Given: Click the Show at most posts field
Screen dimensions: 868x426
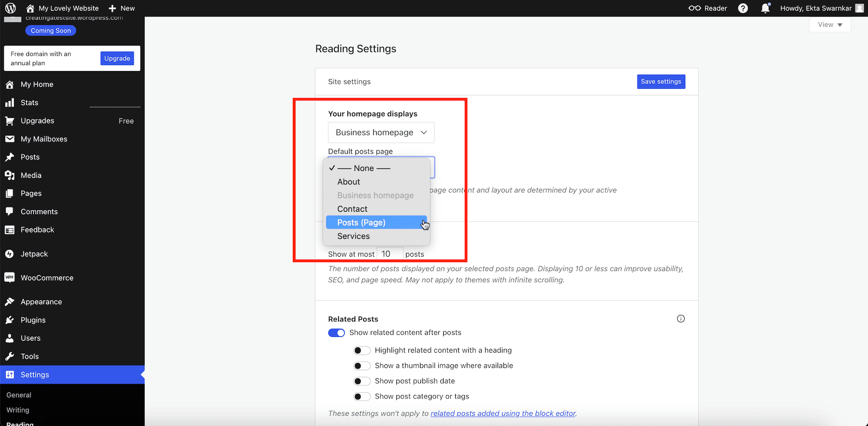Looking at the screenshot, I should click(390, 254).
